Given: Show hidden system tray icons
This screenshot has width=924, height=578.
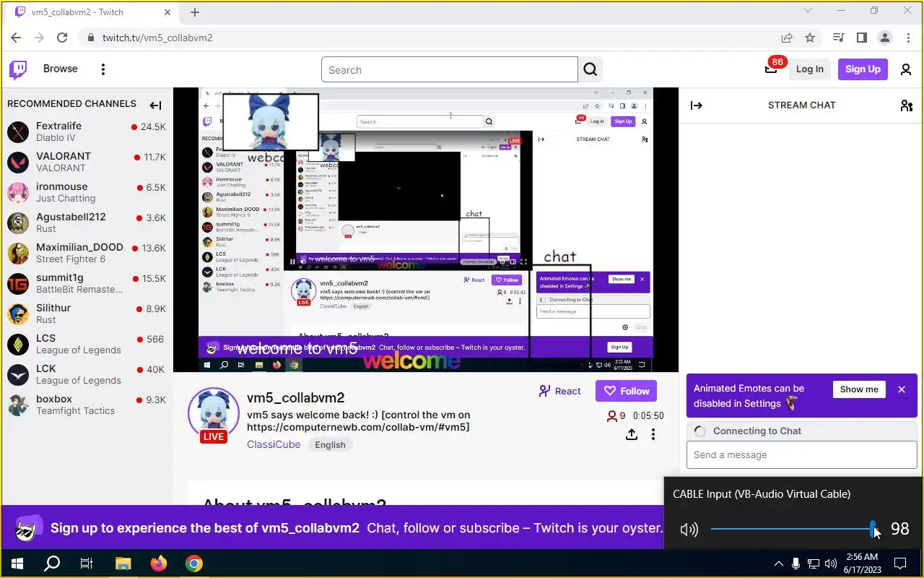Looking at the screenshot, I should 779,564.
